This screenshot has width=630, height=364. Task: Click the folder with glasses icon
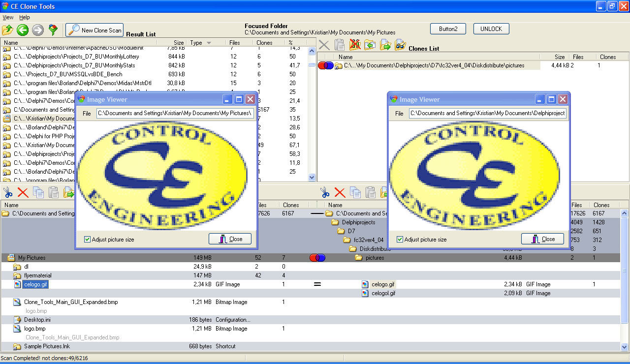(x=400, y=45)
